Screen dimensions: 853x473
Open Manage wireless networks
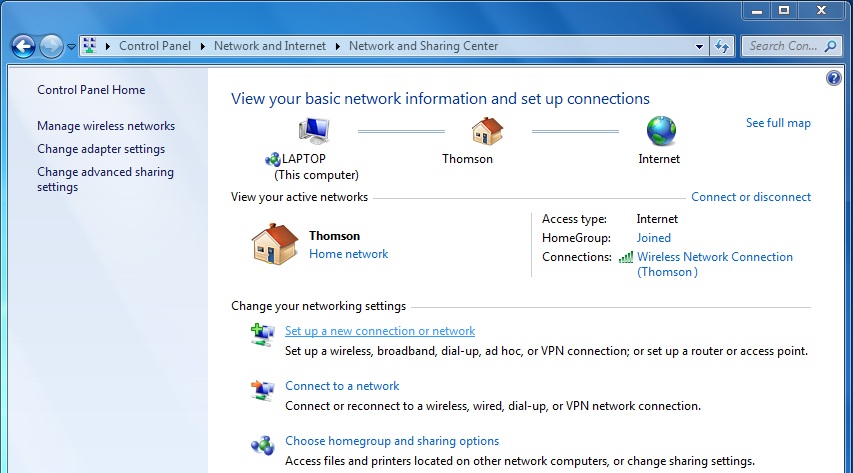click(106, 126)
